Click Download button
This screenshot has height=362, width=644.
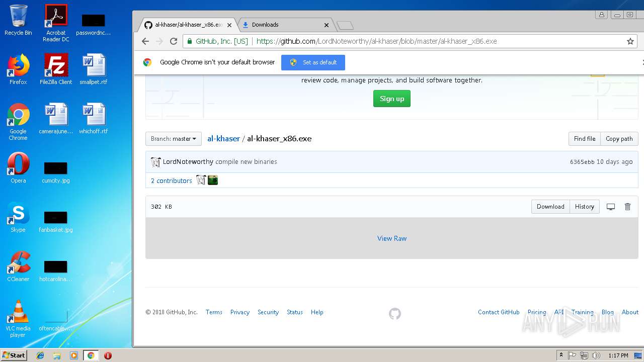click(x=550, y=207)
